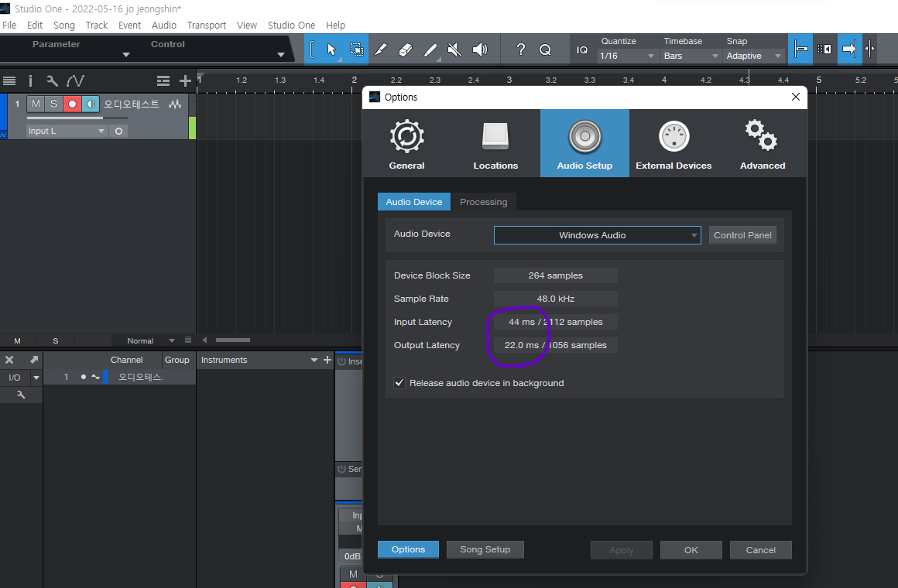
Task: Click the question mark help icon
Action: click(x=520, y=50)
